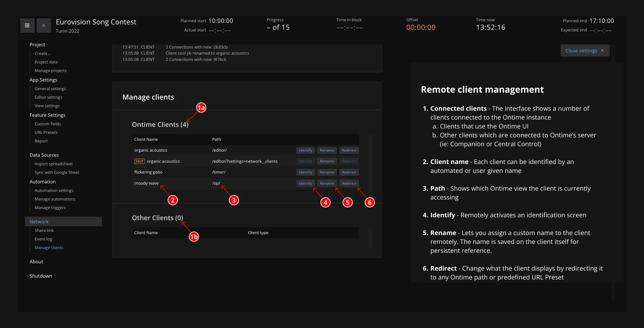Open the app grid menu icon

click(x=27, y=25)
